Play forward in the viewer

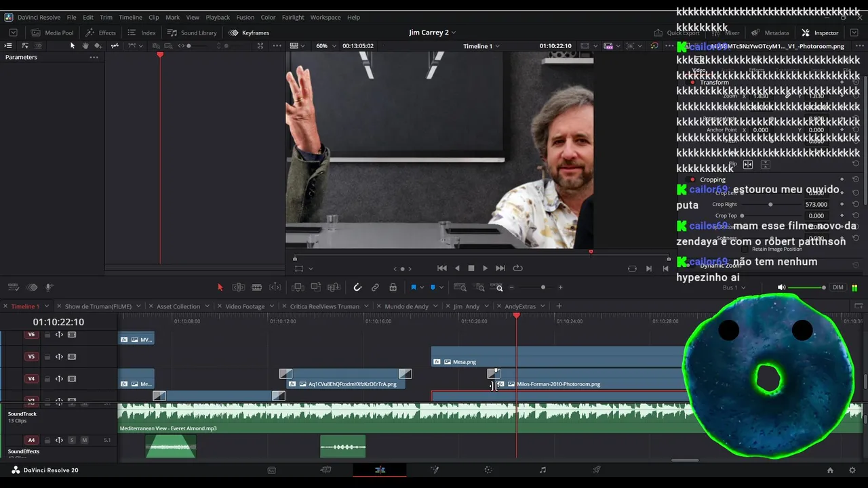pos(485,268)
